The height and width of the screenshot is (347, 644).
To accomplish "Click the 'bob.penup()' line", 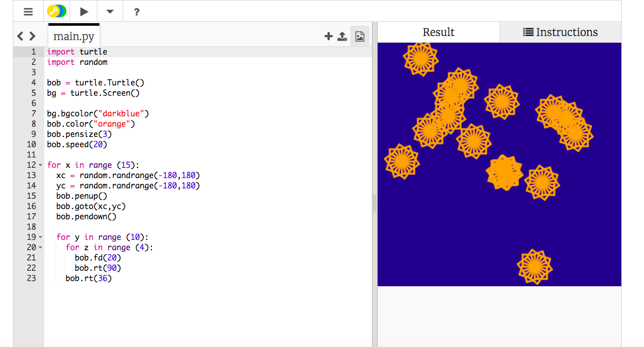I will 82,196.
